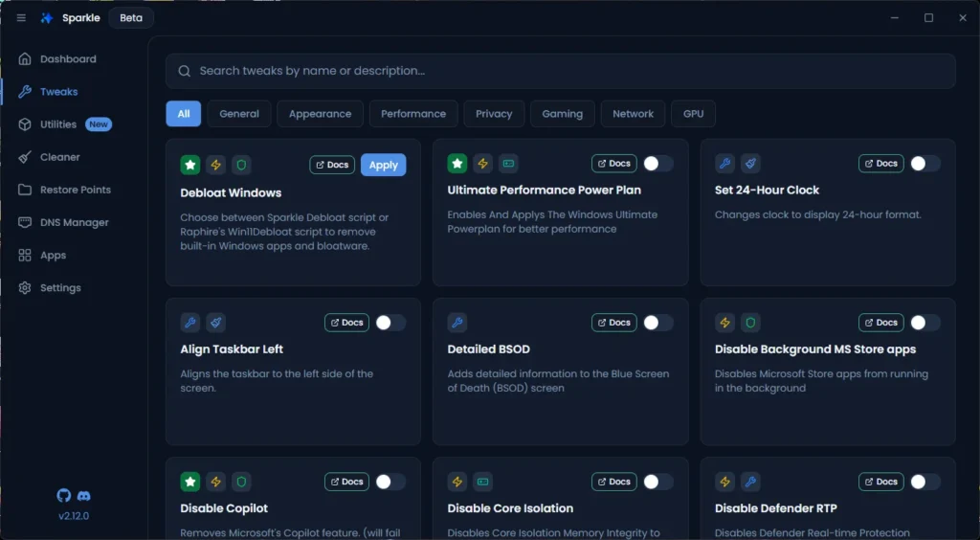Open the hamburger menu in title bar
980x540 pixels.
coord(21,18)
